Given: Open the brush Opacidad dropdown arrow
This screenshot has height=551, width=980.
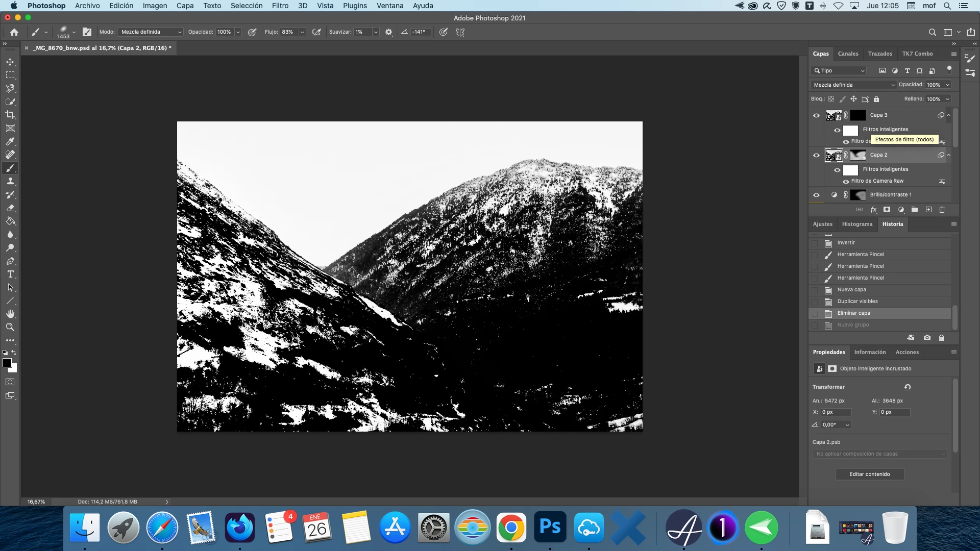Looking at the screenshot, I should (238, 32).
